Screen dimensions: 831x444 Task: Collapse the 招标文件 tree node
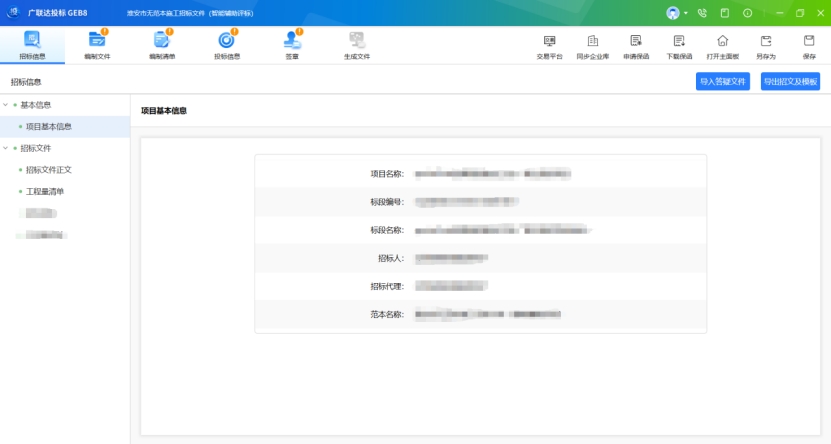tap(6, 148)
